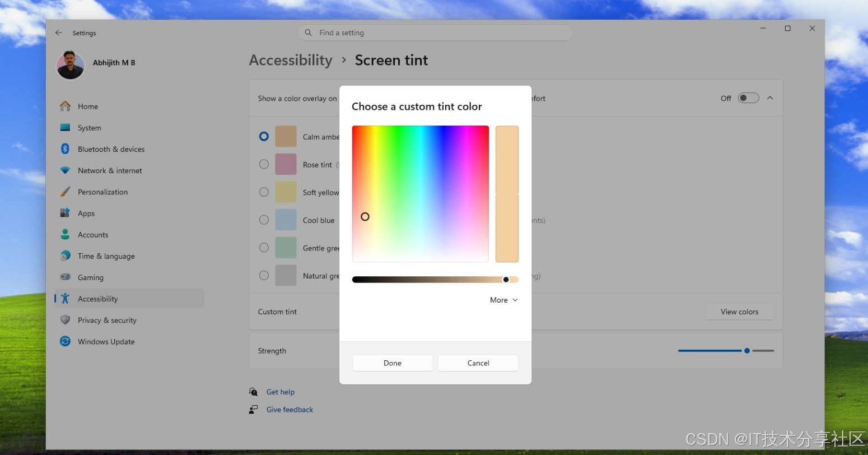Open the Privacy & security menu label
Screen dimensions: 868x455
point(107,320)
